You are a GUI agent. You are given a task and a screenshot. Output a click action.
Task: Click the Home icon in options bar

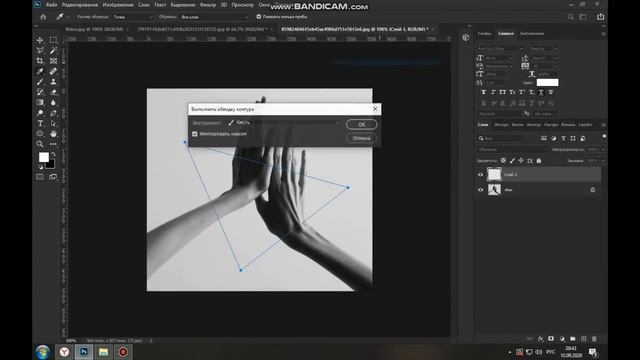[x=43, y=17]
